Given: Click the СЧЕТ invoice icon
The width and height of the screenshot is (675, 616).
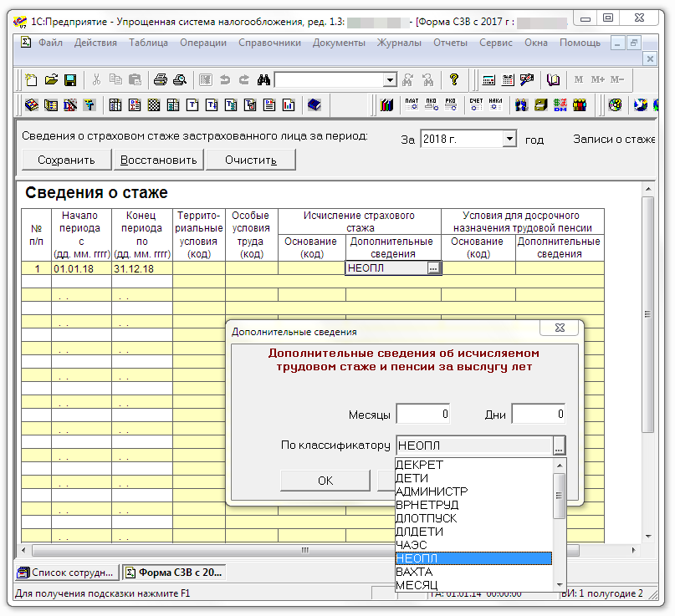Looking at the screenshot, I should coord(476,104).
